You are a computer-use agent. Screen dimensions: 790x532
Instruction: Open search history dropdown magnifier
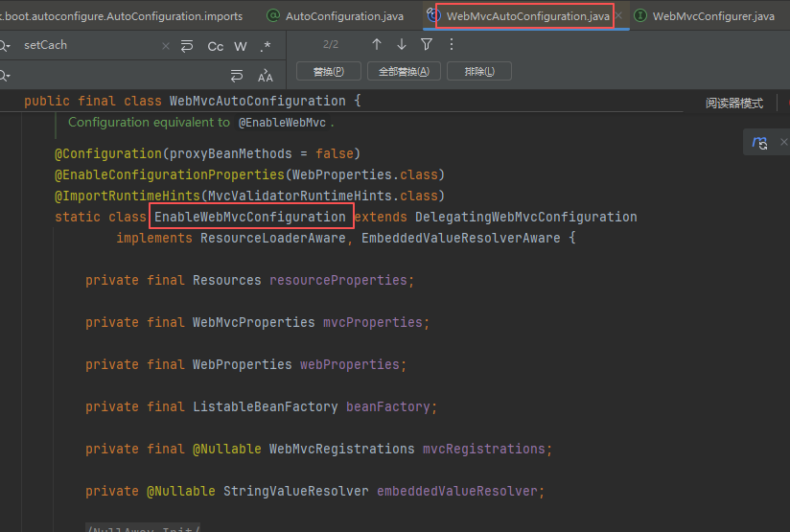[x=5, y=46]
